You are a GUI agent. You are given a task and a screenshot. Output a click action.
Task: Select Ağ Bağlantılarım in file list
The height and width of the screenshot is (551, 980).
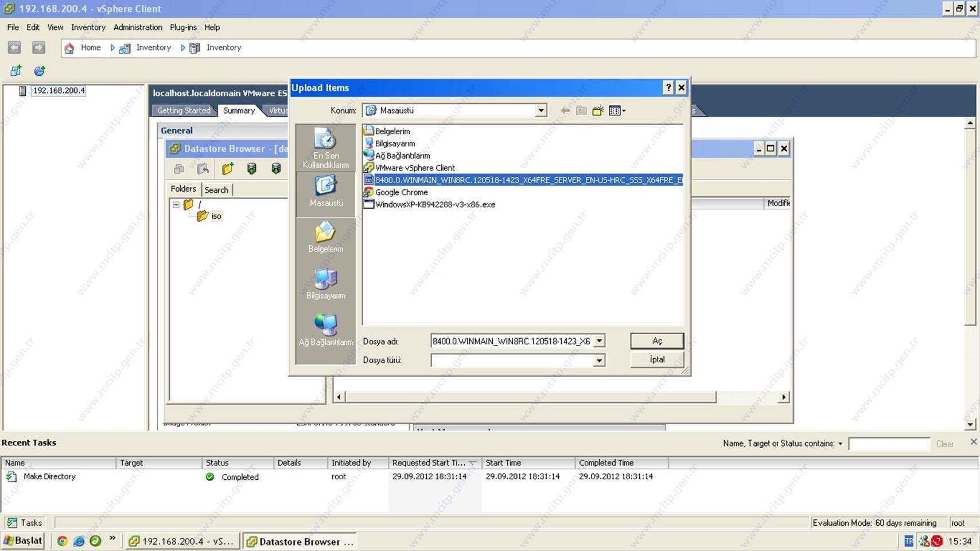[397, 156]
